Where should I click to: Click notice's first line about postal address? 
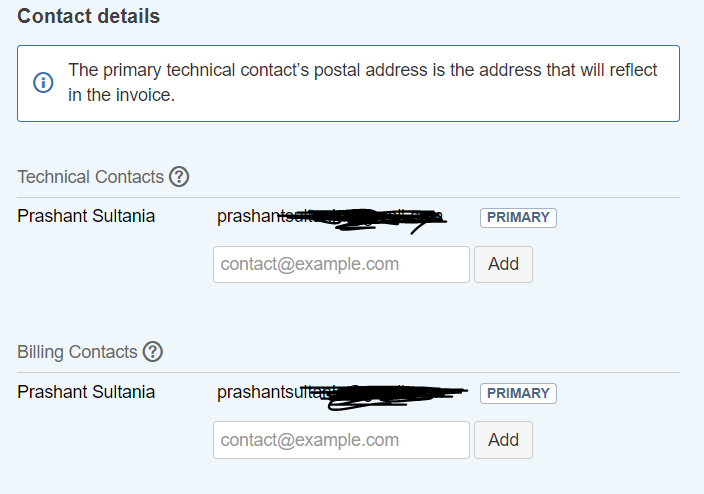(x=362, y=70)
